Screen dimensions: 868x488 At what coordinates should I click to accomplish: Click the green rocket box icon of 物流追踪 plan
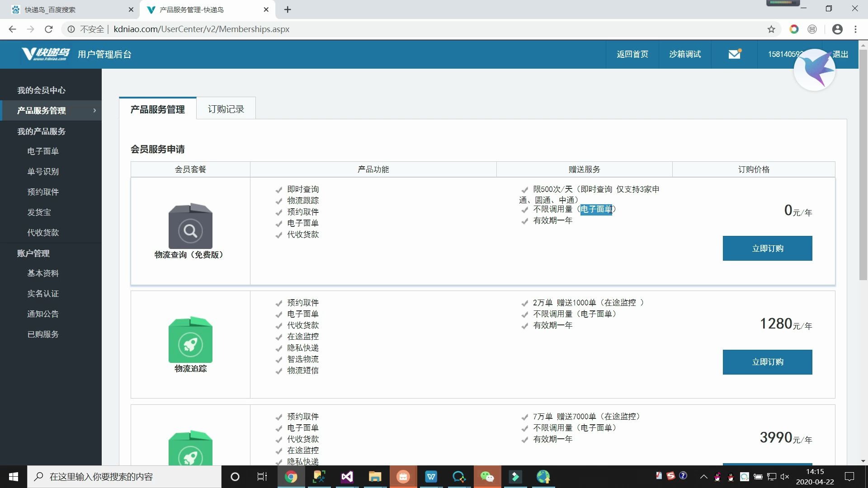[190, 340]
